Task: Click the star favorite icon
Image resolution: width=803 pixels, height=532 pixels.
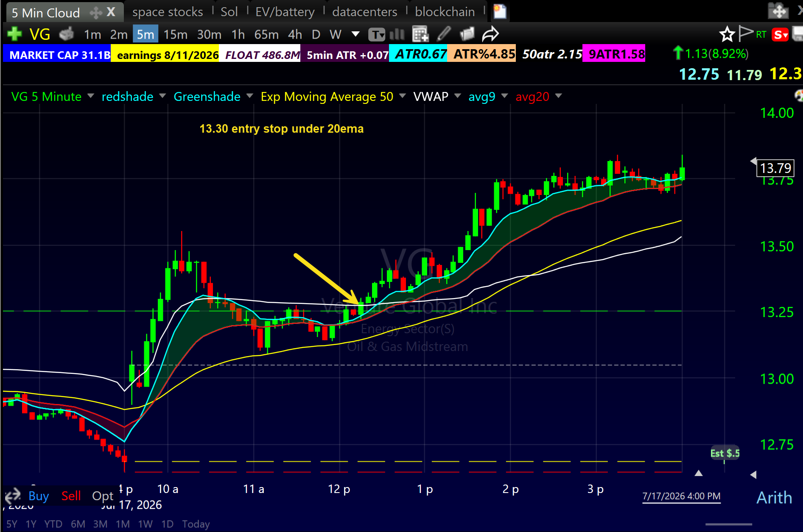Action: (x=727, y=34)
